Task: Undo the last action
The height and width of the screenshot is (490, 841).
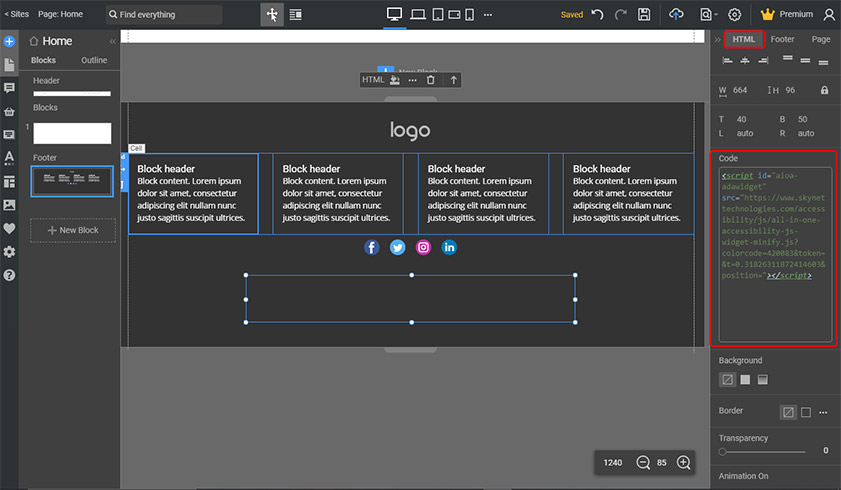Action: (x=597, y=14)
